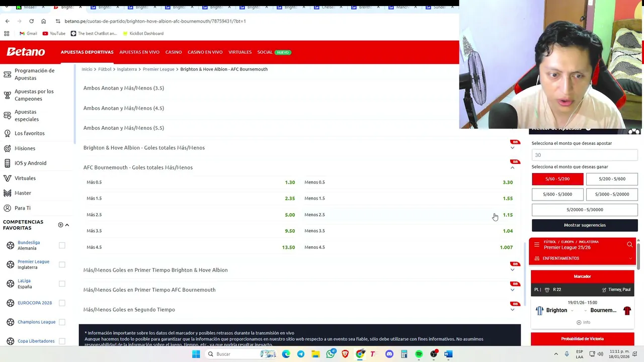The height and width of the screenshot is (362, 644).
Task: Click the Inglaterra breadcrumb link
Action: 127,69
